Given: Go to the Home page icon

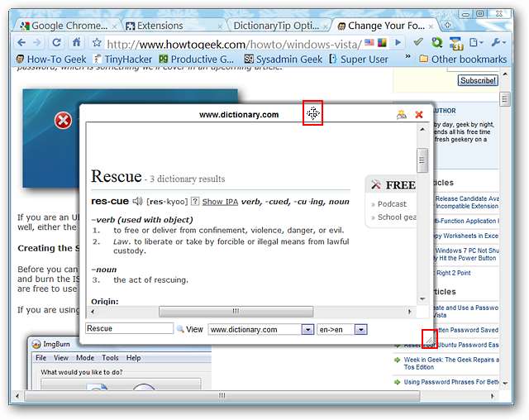Looking at the screenshot, I should click(77, 42).
